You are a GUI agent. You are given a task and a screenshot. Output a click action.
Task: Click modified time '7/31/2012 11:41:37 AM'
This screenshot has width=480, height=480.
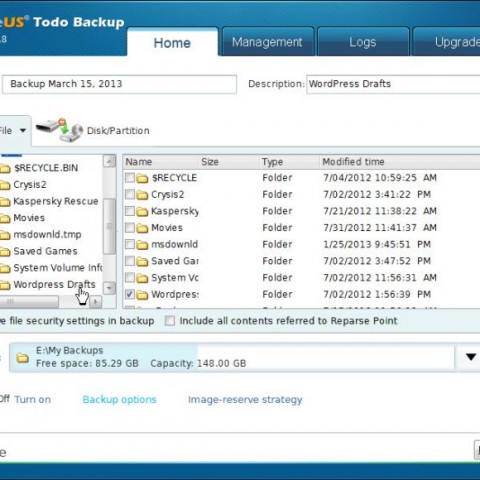click(x=380, y=228)
